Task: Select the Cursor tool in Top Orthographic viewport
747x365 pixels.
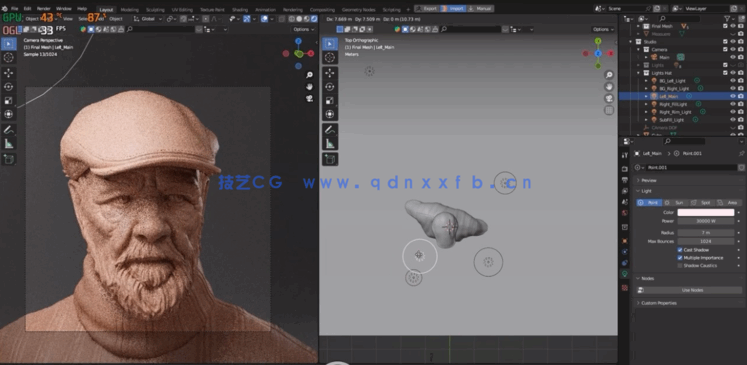Action: click(x=330, y=58)
